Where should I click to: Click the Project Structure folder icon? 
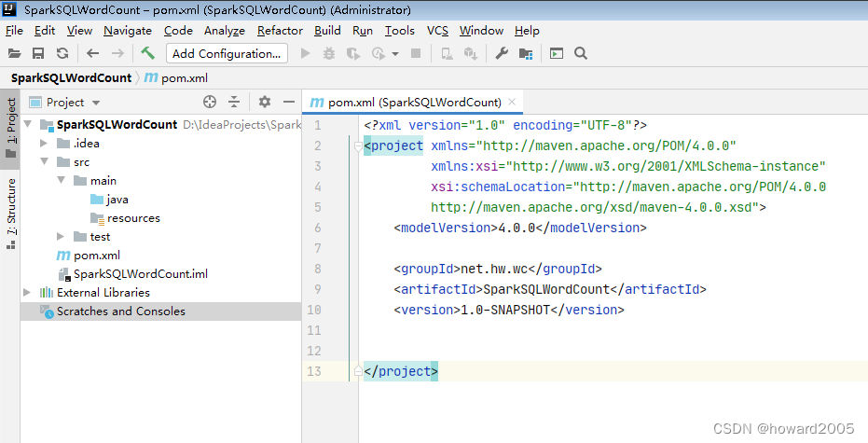525,54
